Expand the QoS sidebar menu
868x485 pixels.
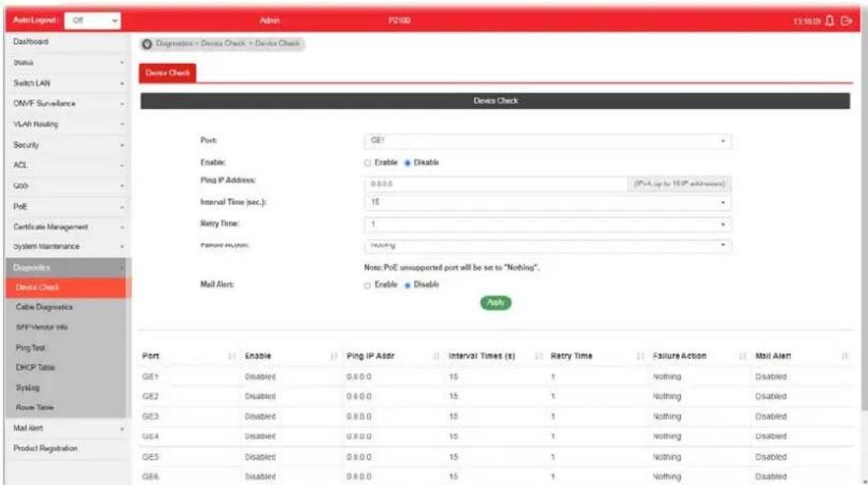coord(68,186)
